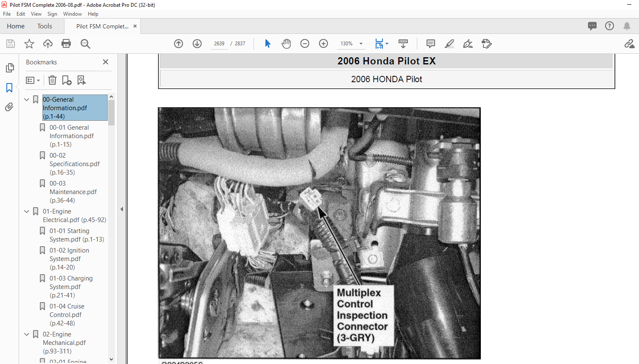Screen dimensions: 639x364
Task: Choose the arrow selection tool
Action: (x=268, y=44)
